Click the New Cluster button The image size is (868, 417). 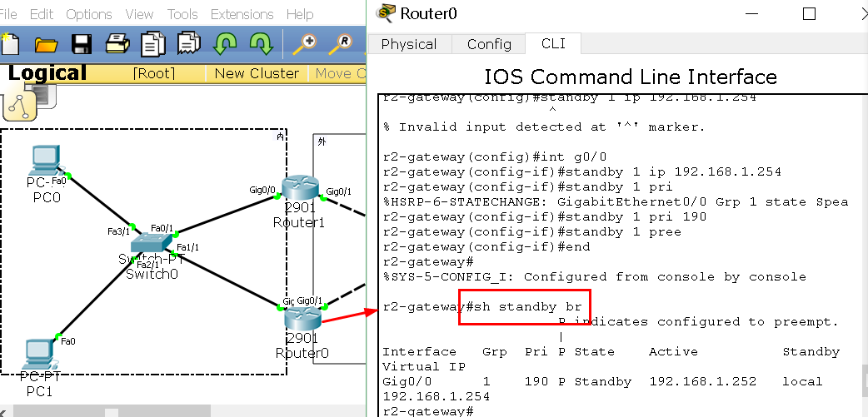click(x=257, y=73)
